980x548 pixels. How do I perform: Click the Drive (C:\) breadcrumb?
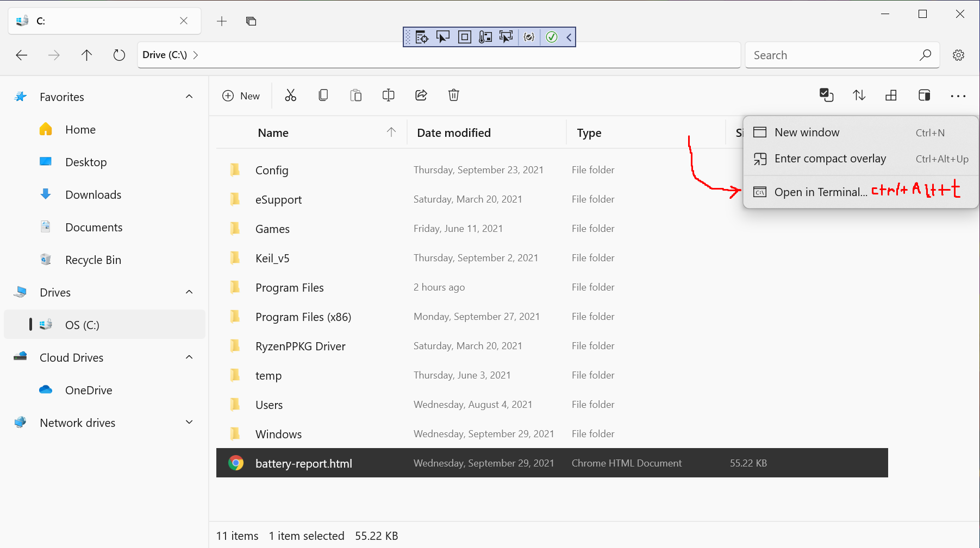point(165,55)
